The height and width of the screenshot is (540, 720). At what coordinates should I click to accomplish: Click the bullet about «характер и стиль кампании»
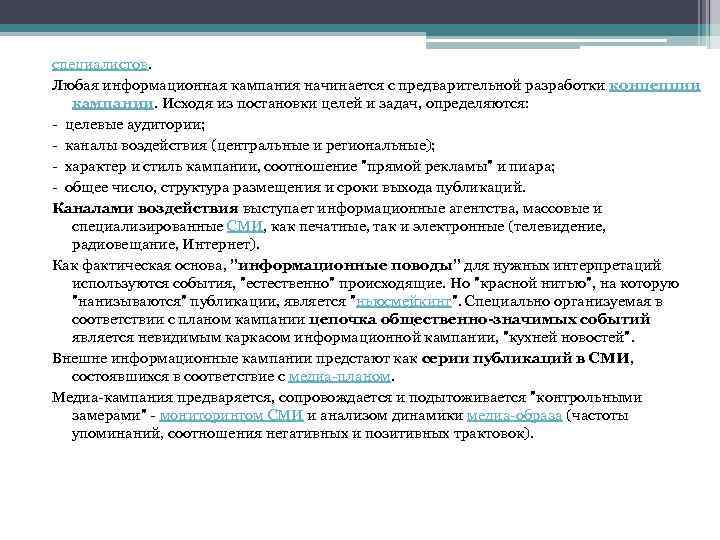[309, 167]
